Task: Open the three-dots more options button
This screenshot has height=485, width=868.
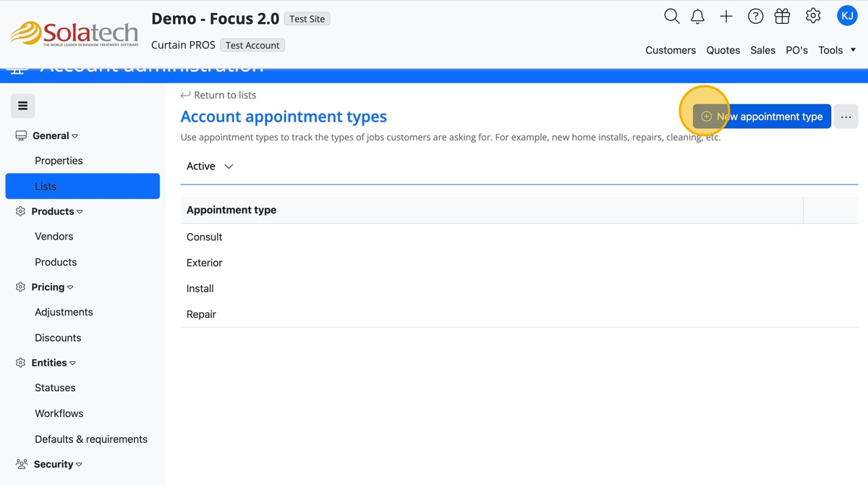Action: tap(846, 117)
